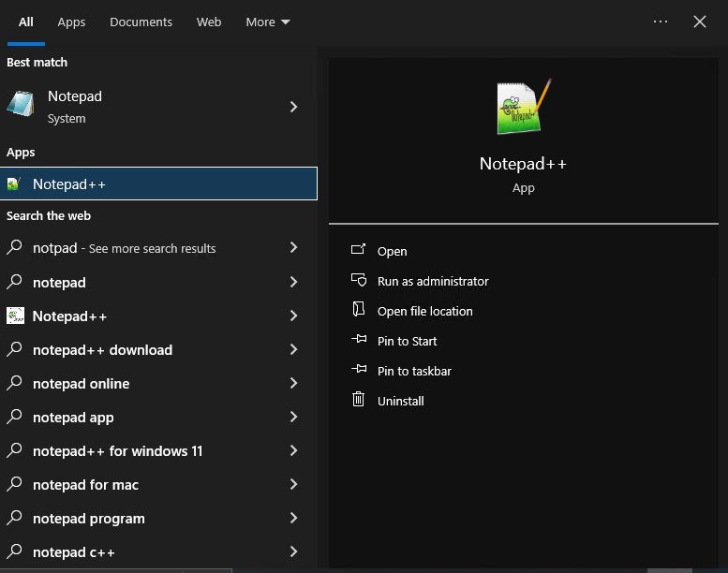Choose Open file location

[424, 312]
